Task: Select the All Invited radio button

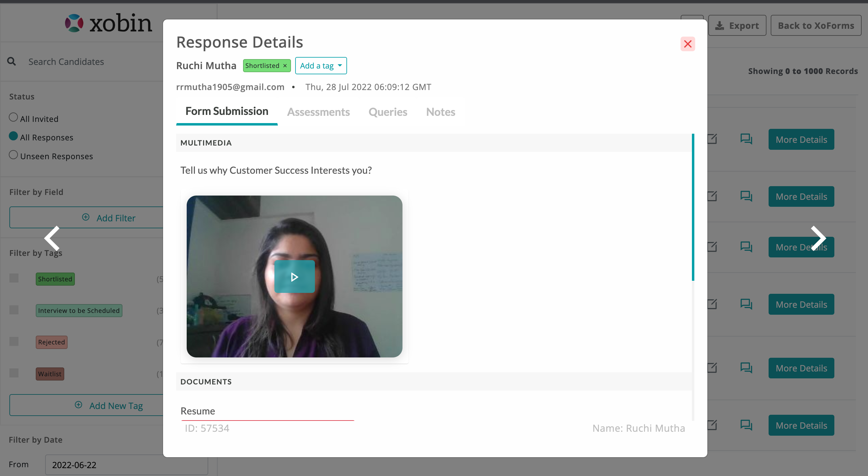Action: pyautogui.click(x=13, y=117)
